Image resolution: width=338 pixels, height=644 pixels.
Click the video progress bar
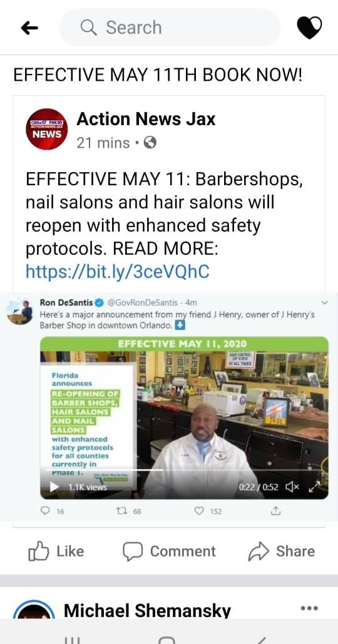[184, 469]
